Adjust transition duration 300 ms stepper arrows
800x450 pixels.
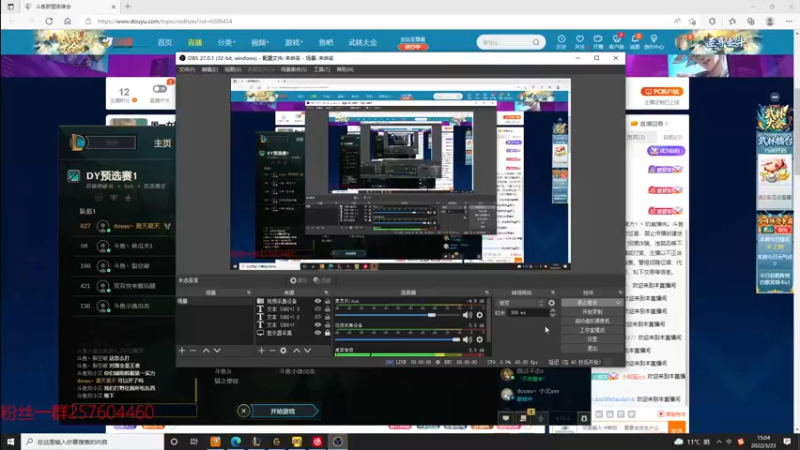553,313
